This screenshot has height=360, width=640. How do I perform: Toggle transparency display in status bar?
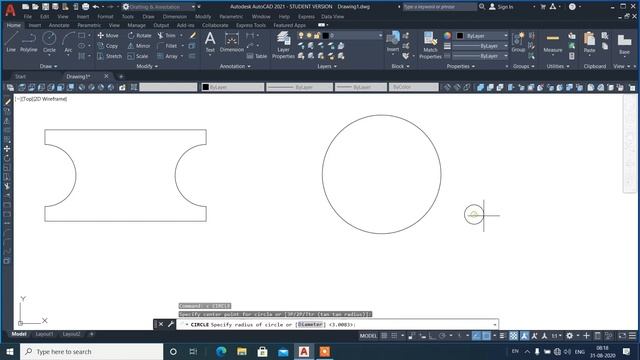point(513,336)
